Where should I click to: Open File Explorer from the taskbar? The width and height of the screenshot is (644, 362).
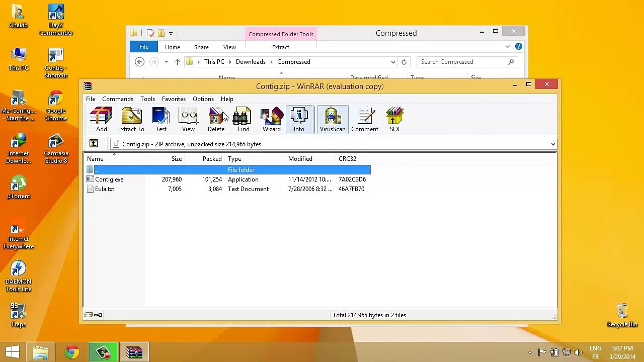coord(41,352)
